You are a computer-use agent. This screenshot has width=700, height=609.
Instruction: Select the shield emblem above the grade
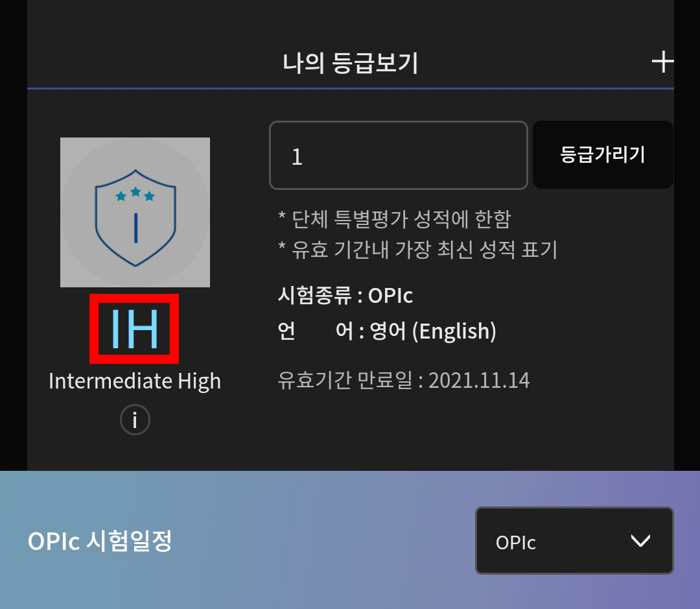pyautogui.click(x=135, y=212)
